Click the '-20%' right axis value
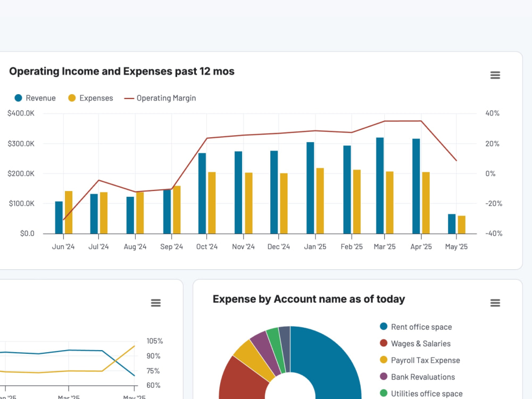The width and height of the screenshot is (532, 399). click(x=494, y=204)
